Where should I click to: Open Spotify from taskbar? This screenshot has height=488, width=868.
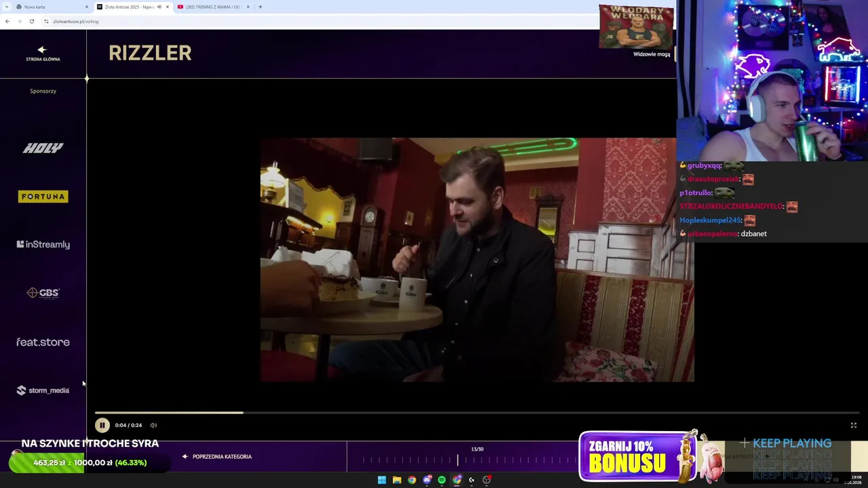(441, 480)
